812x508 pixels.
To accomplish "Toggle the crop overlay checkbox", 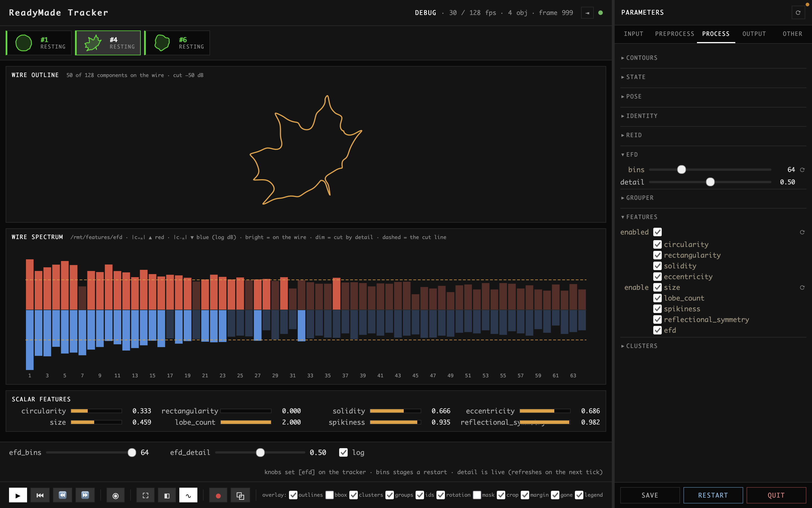I will click(501, 495).
